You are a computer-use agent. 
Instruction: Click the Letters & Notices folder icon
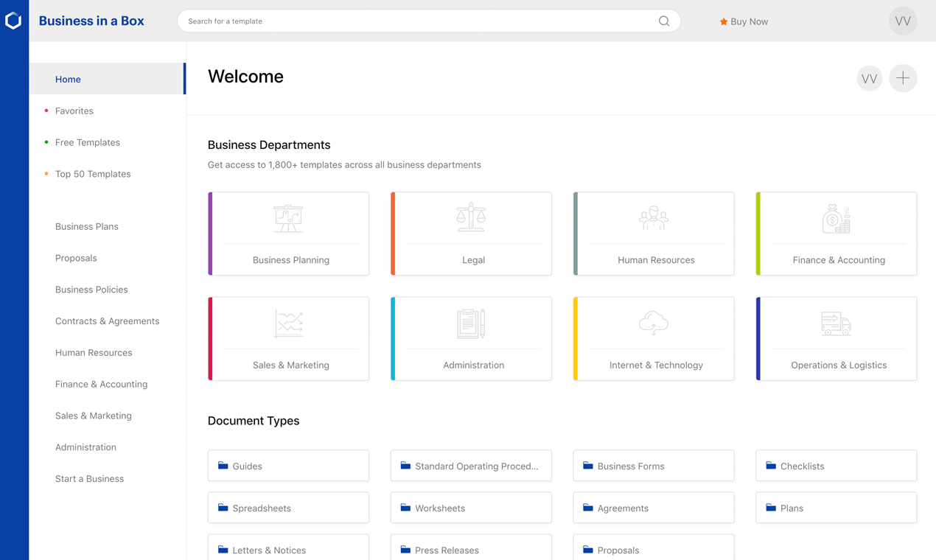[x=223, y=550]
